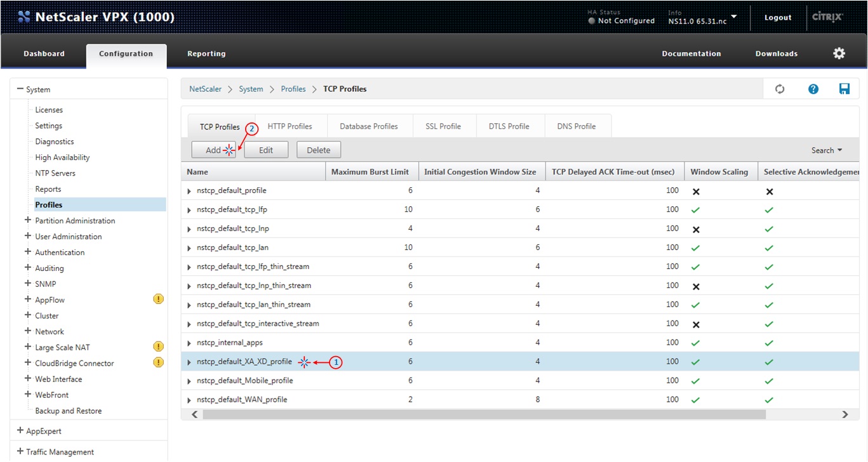Click Window Scaling cross for nstcp_default_tcp_lnp
The width and height of the screenshot is (868, 462).
click(696, 229)
